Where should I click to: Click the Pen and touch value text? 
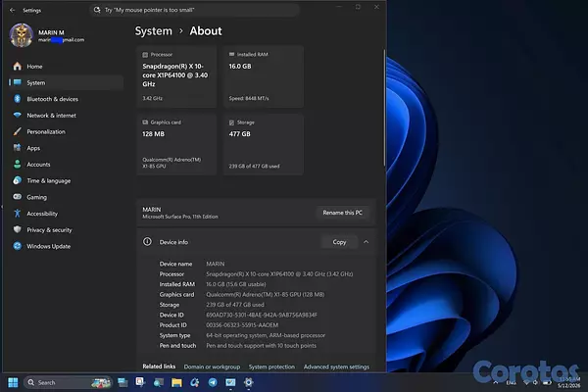[x=261, y=346]
